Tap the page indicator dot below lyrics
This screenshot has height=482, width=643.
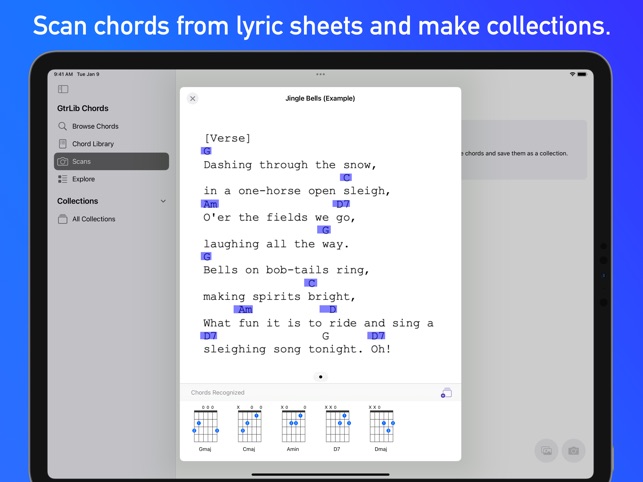click(x=321, y=377)
